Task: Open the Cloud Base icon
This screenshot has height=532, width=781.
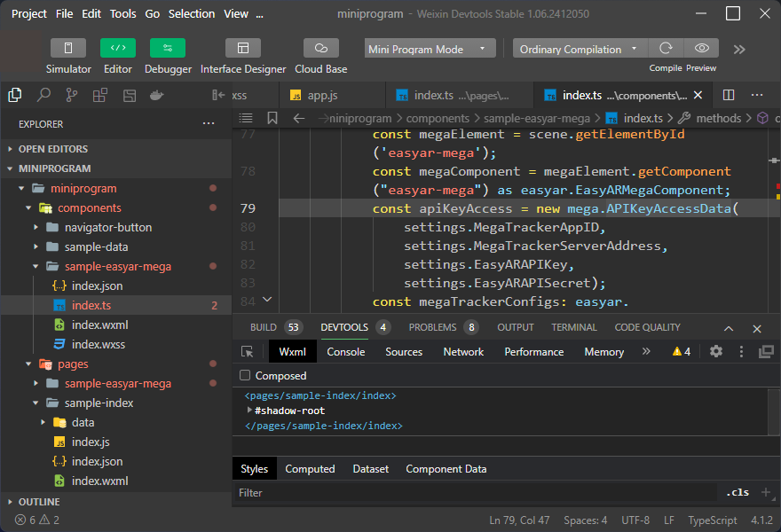Action: point(320,48)
